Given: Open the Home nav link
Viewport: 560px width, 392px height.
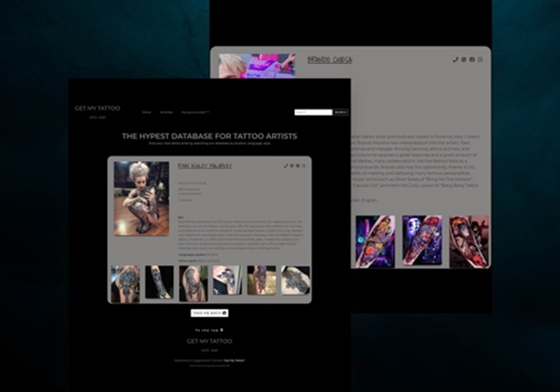Looking at the screenshot, I should 147,112.
